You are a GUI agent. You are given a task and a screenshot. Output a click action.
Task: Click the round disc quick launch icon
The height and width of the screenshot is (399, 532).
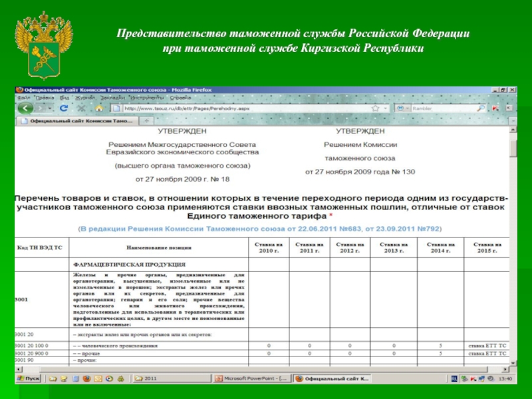click(x=109, y=378)
